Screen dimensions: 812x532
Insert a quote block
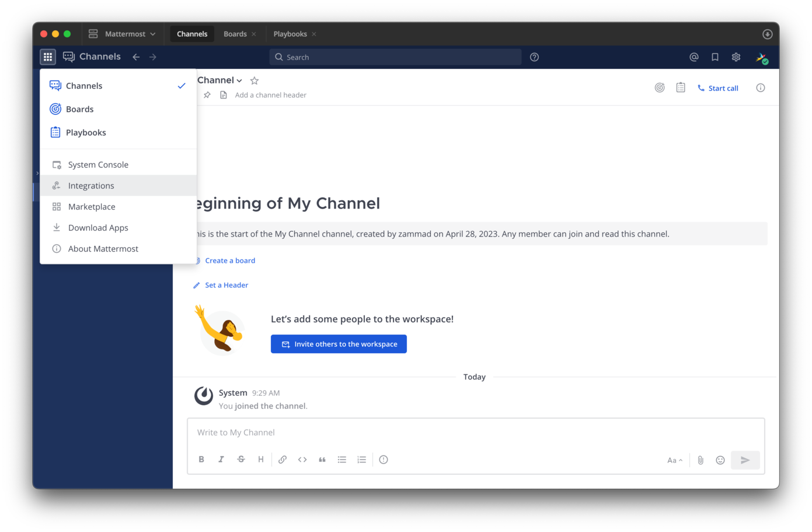coord(322,460)
